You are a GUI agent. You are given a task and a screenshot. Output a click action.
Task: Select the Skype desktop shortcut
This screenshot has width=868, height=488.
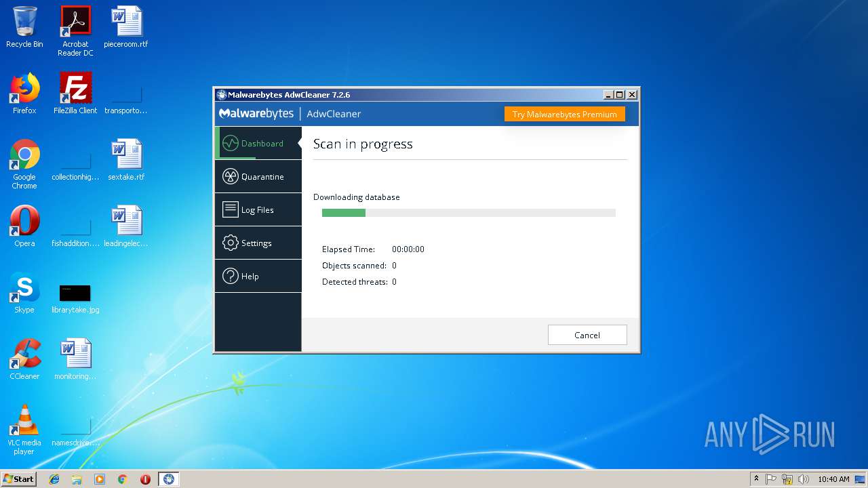[x=24, y=293]
